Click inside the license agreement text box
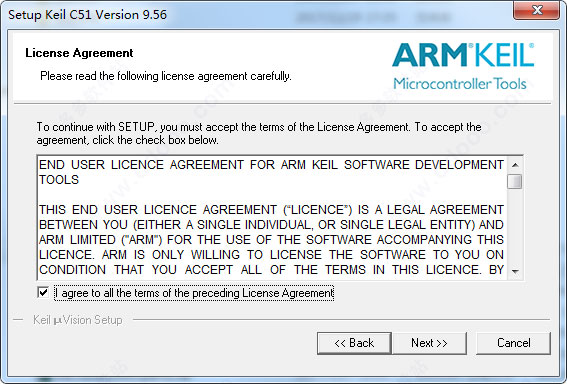The width and height of the screenshot is (567, 384). tap(271, 217)
